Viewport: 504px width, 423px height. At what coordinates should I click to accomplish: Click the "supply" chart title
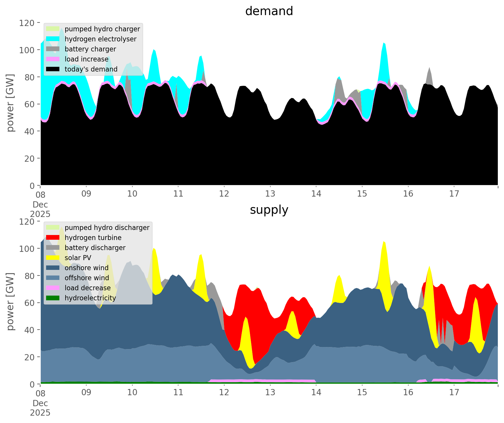pyautogui.click(x=269, y=210)
